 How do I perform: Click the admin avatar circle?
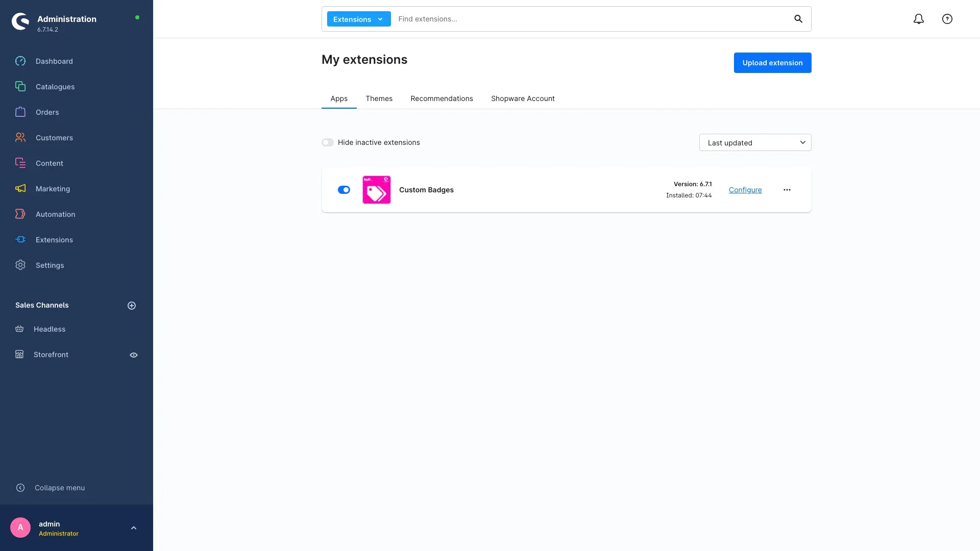click(x=20, y=528)
